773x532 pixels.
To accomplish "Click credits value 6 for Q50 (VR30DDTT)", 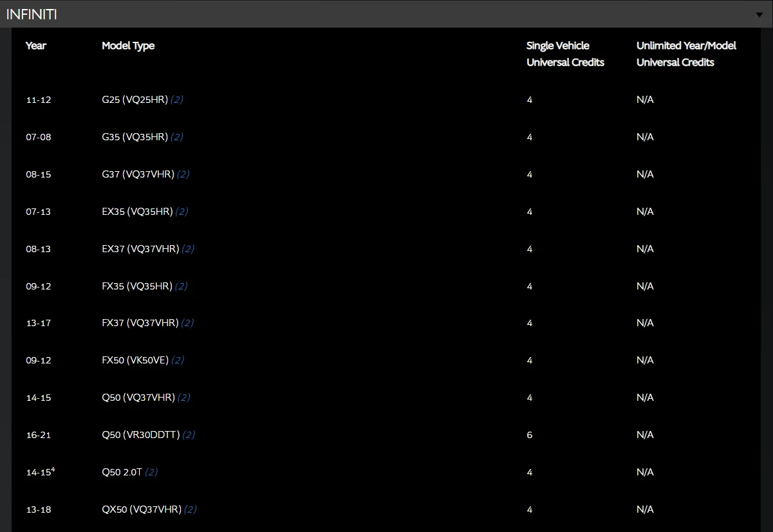I will click(530, 436).
